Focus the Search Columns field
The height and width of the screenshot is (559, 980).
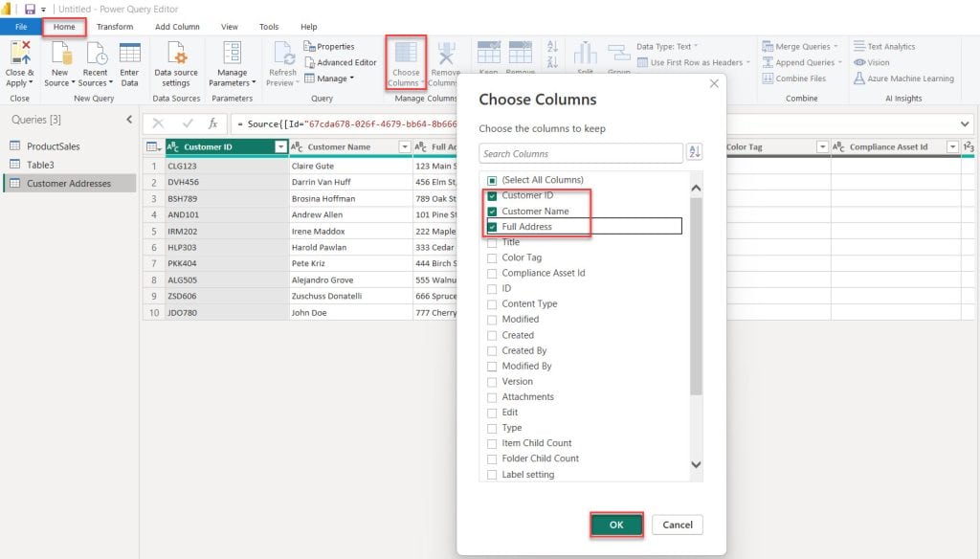tap(581, 153)
